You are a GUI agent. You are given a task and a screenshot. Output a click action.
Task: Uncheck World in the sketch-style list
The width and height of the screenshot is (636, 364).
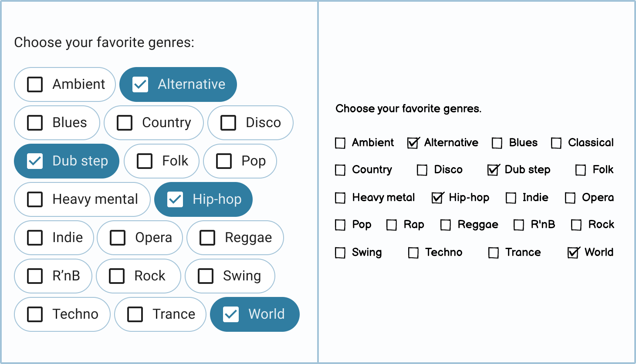click(573, 253)
